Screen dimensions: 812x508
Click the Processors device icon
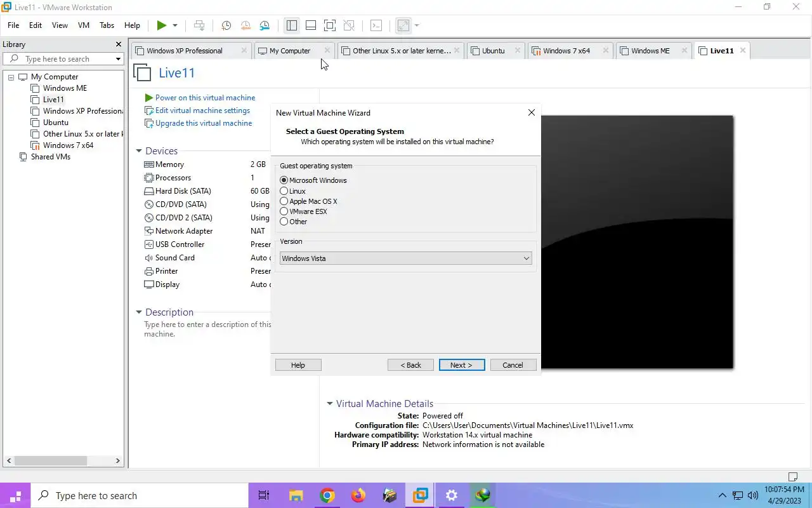click(x=149, y=178)
